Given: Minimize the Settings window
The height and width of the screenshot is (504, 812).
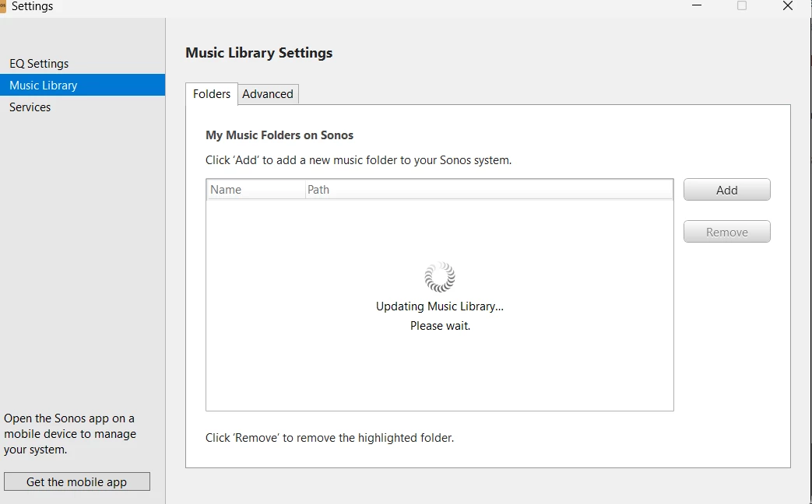Looking at the screenshot, I should pyautogui.click(x=695, y=5).
